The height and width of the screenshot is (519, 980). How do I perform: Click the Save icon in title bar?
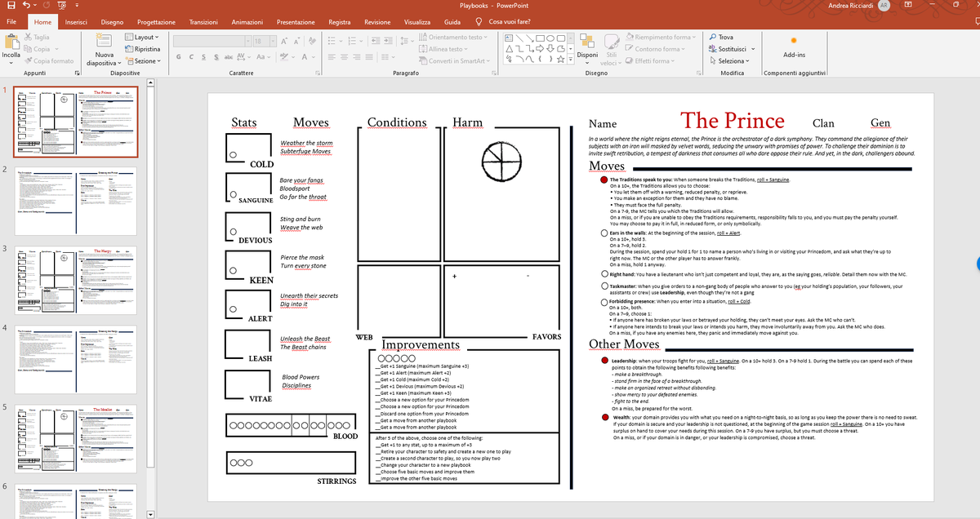click(10, 6)
